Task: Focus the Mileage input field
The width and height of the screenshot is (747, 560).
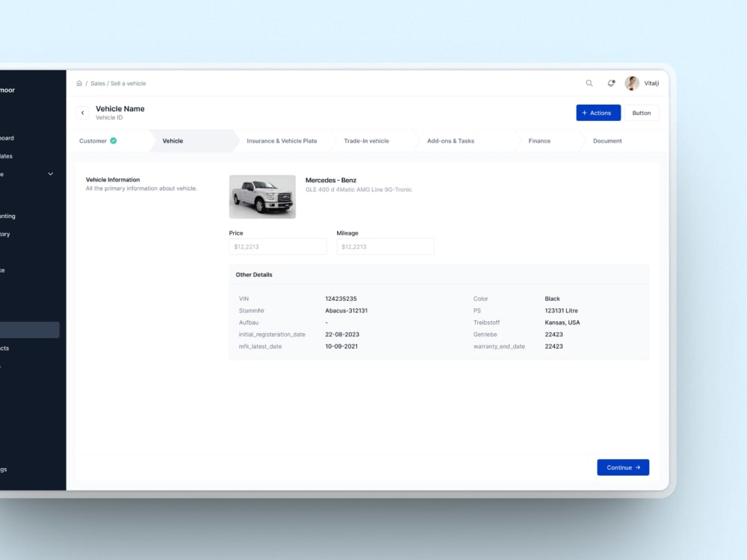Action: click(385, 246)
